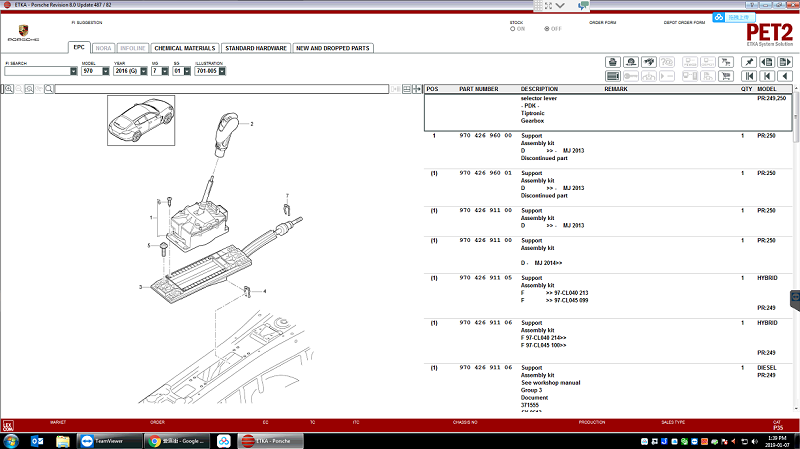Click the Remark column header
Image resolution: width=800 pixels, height=449 pixels.
click(x=616, y=89)
